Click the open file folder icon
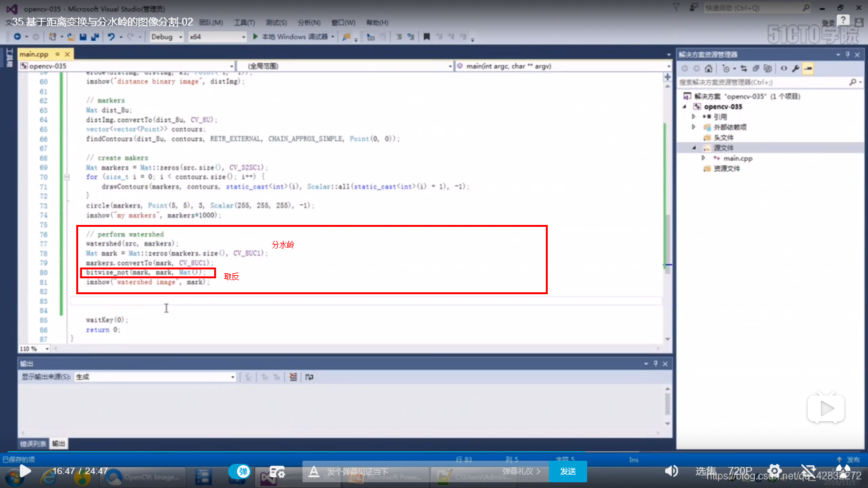This screenshot has height=488, width=868. (x=71, y=37)
